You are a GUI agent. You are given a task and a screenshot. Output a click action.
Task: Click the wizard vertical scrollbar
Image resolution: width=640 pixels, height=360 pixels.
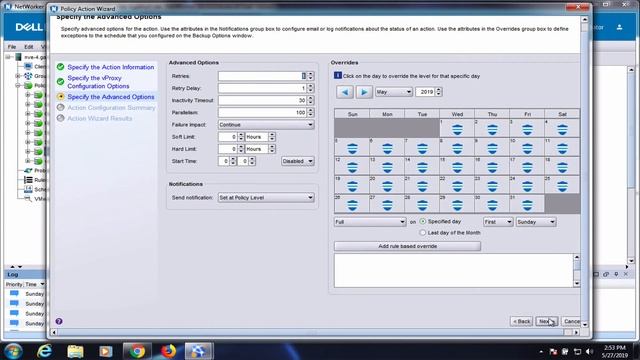click(x=584, y=172)
